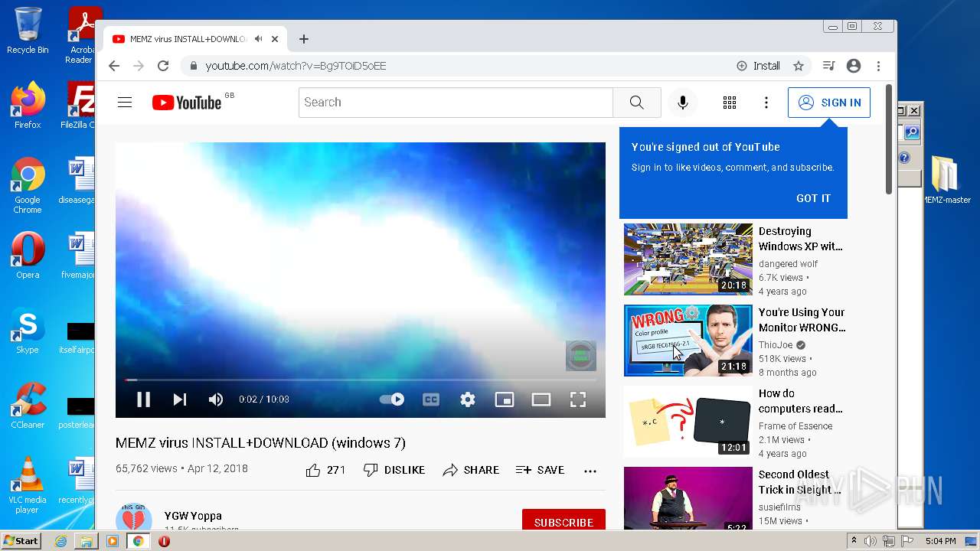Open How do computers read video title
This screenshot has width=980, height=551.
coord(800,401)
